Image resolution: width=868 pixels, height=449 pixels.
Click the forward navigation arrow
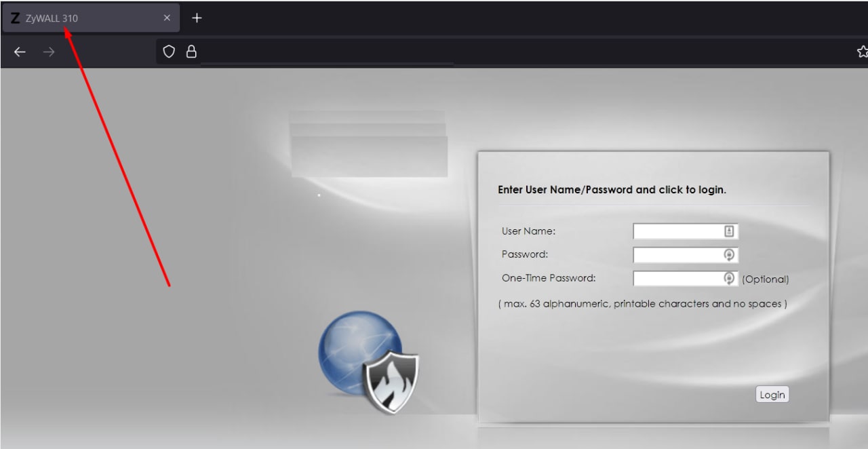tap(49, 52)
